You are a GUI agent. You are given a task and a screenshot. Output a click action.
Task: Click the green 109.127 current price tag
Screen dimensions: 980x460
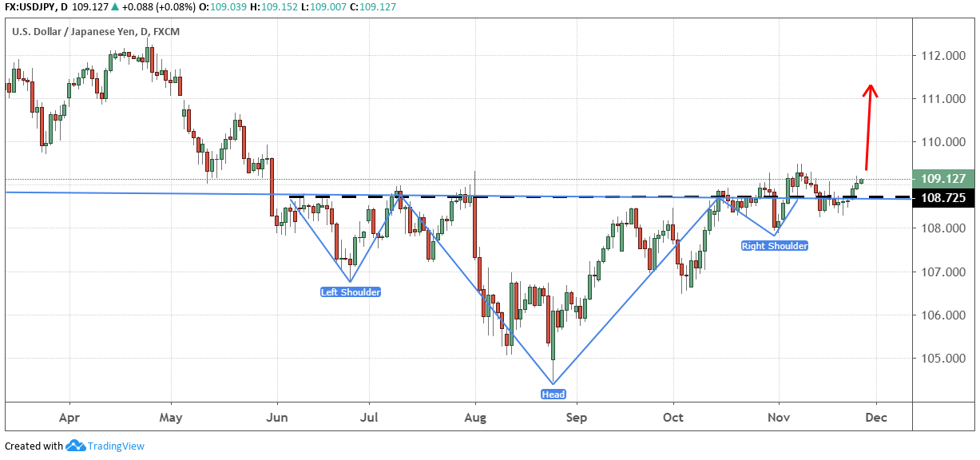[944, 179]
